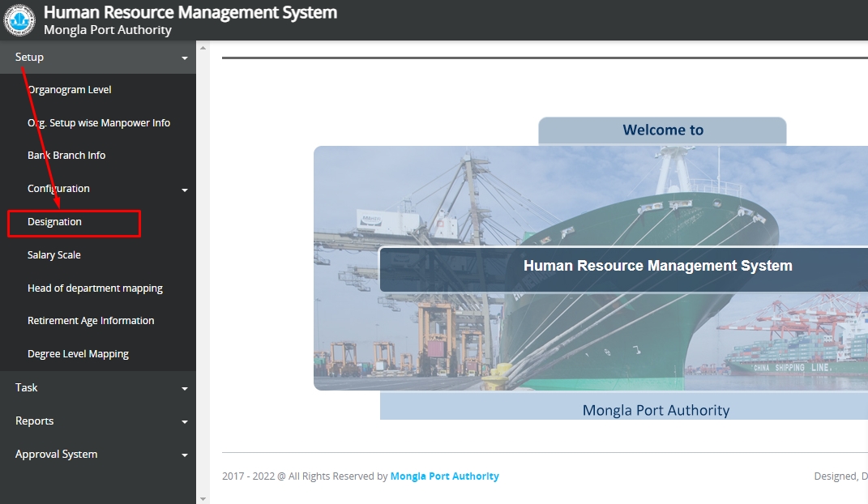Open Bank Branch Info page
This screenshot has height=504, width=868.
(x=66, y=156)
